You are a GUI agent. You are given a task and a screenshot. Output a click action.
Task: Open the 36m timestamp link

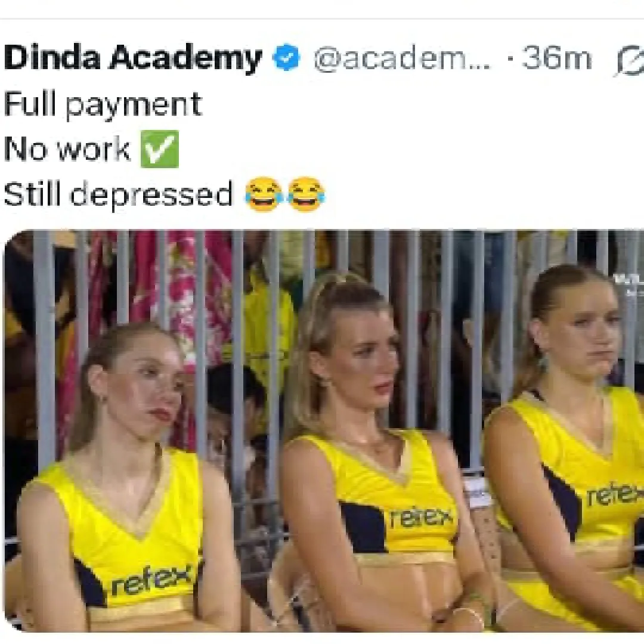click(556, 58)
